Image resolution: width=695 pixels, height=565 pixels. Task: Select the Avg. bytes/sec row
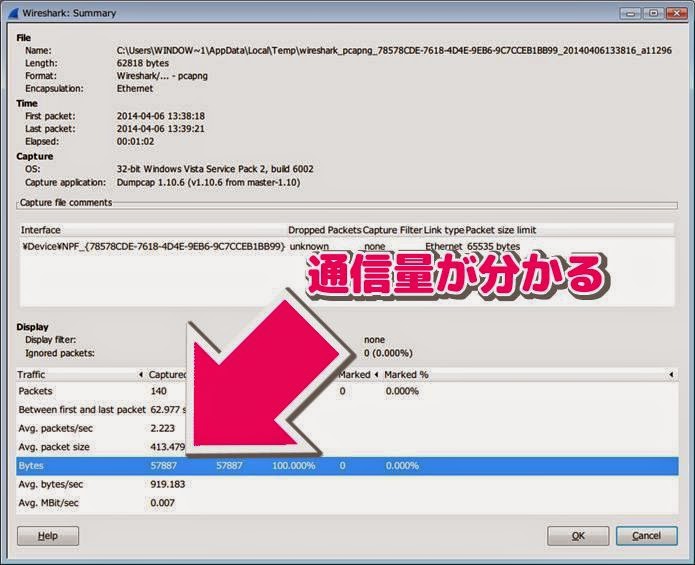pyautogui.click(x=347, y=484)
